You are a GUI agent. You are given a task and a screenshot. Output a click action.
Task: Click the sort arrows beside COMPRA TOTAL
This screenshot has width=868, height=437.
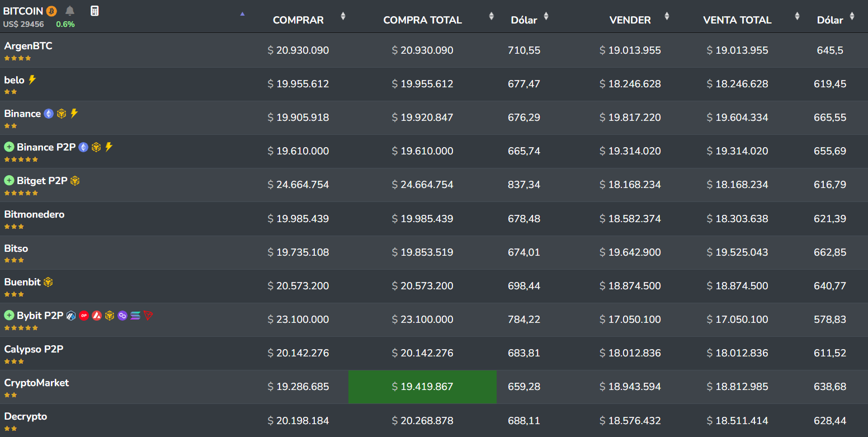click(x=491, y=16)
